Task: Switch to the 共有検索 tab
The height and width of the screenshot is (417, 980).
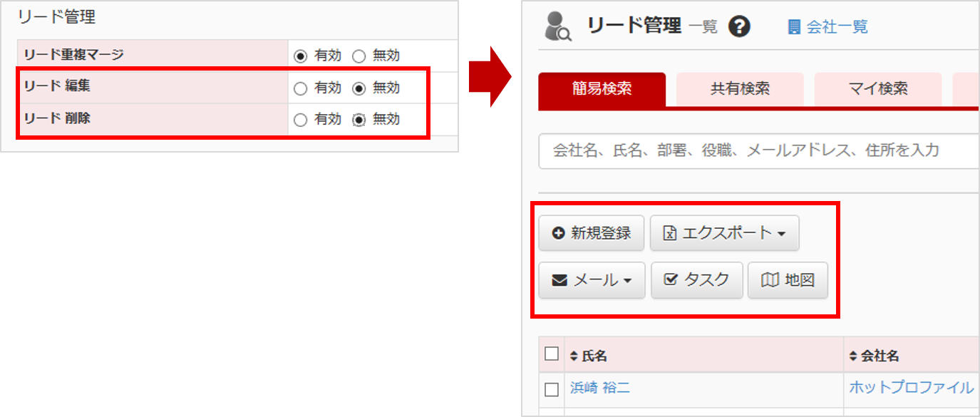Action: coord(740,89)
